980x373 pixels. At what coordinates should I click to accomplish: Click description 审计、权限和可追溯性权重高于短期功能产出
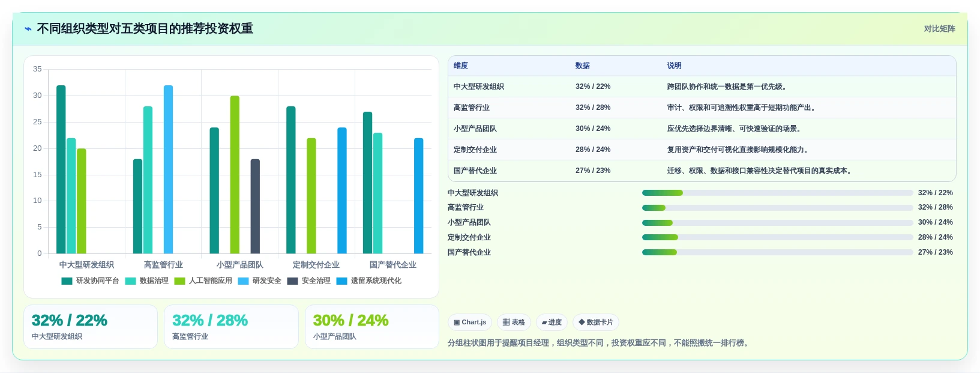click(741, 108)
